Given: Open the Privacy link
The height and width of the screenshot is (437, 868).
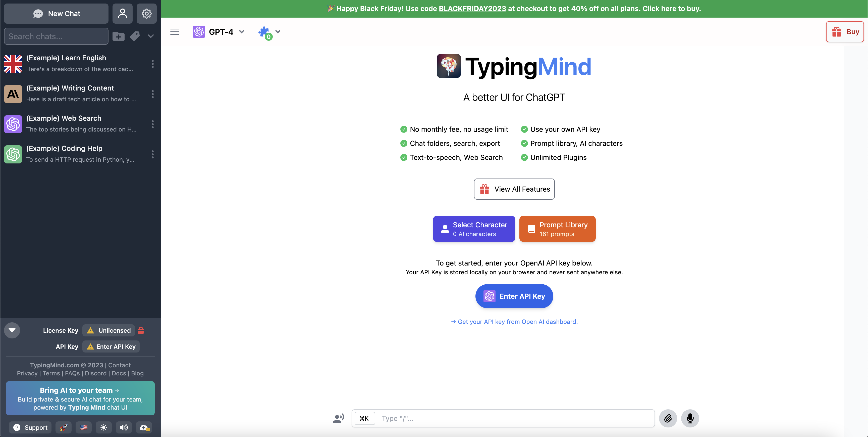Looking at the screenshot, I should pyautogui.click(x=27, y=373).
